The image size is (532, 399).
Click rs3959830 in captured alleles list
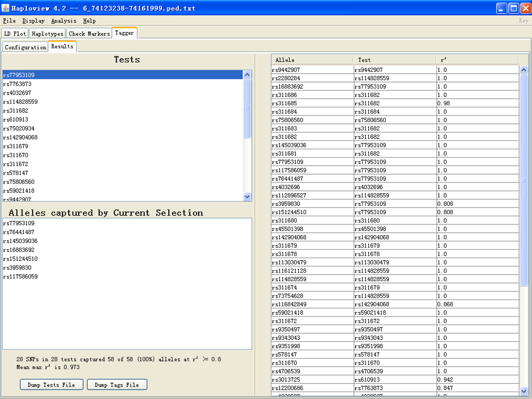coord(127,267)
